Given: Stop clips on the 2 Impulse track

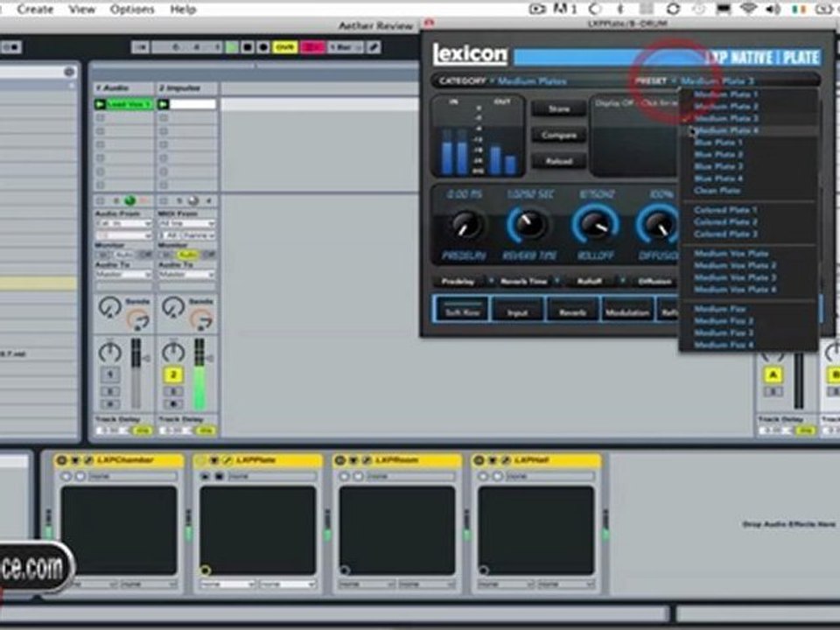Looking at the screenshot, I should click(x=164, y=201).
